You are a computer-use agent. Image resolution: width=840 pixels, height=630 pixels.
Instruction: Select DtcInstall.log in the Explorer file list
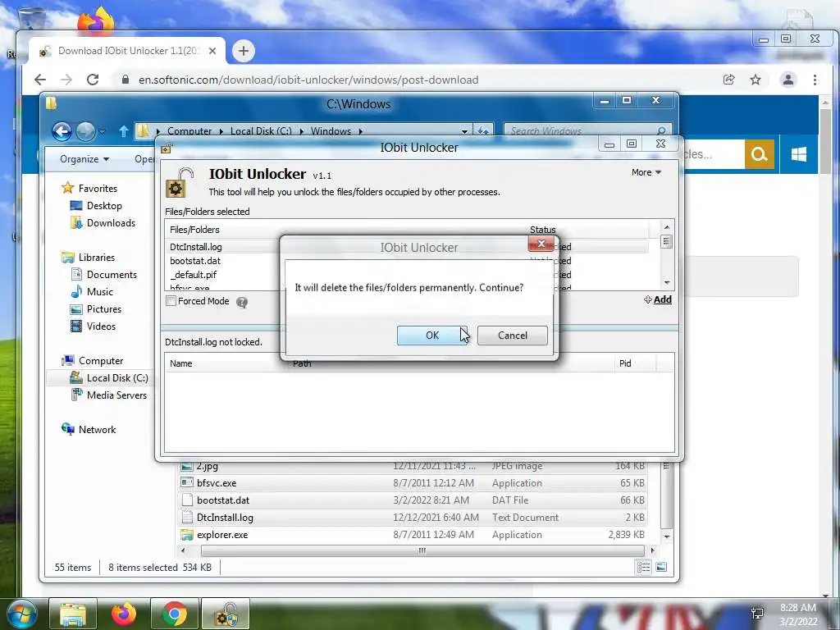pyautogui.click(x=225, y=518)
